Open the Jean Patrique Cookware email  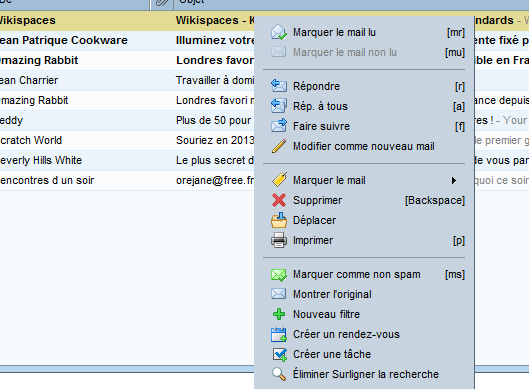[x=127, y=40]
